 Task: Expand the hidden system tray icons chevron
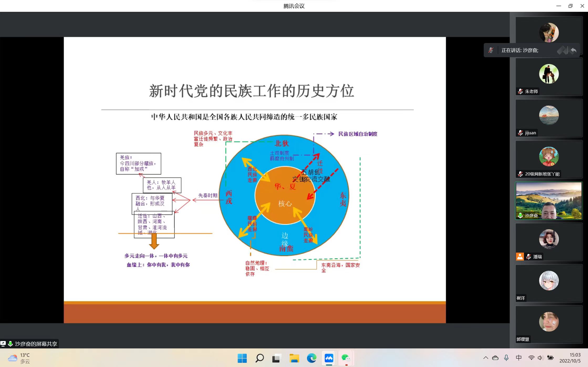[x=486, y=358]
